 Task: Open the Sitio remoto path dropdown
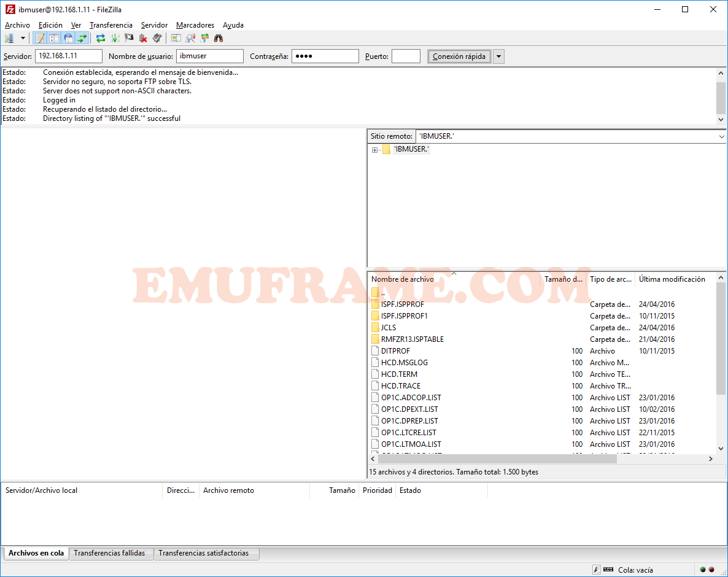(x=721, y=136)
